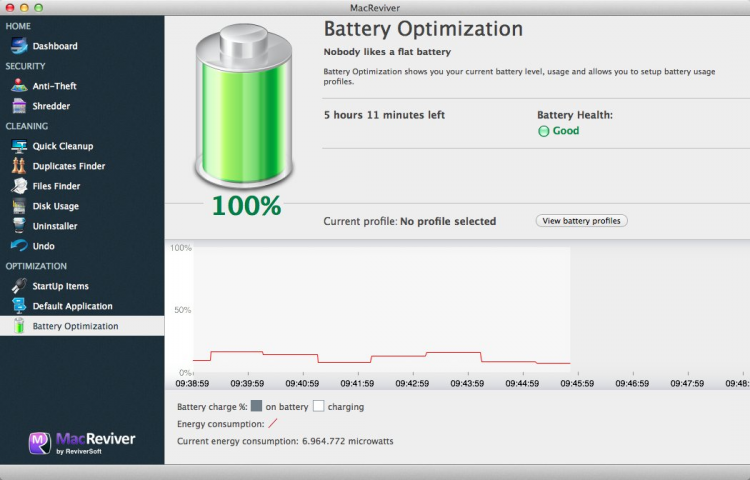Image resolution: width=750 pixels, height=480 pixels.
Task: Click the Quick Cleanup monitor icon
Action: [x=19, y=146]
